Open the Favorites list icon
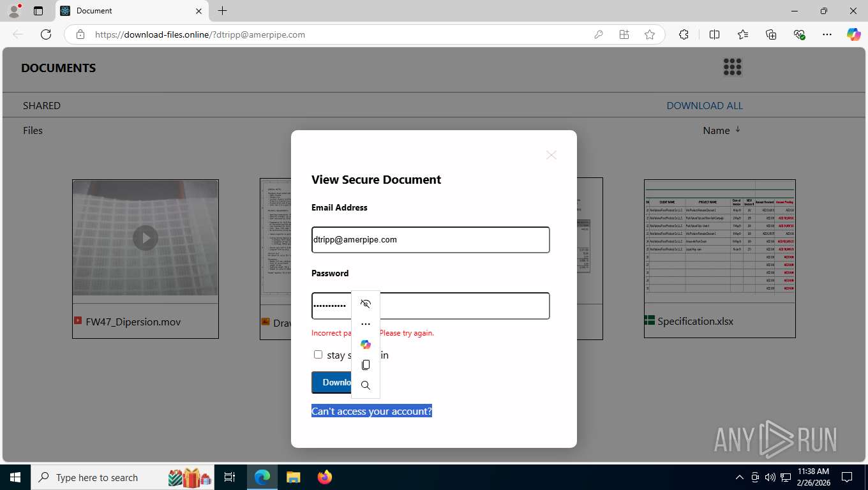The image size is (868, 490). (x=743, y=34)
